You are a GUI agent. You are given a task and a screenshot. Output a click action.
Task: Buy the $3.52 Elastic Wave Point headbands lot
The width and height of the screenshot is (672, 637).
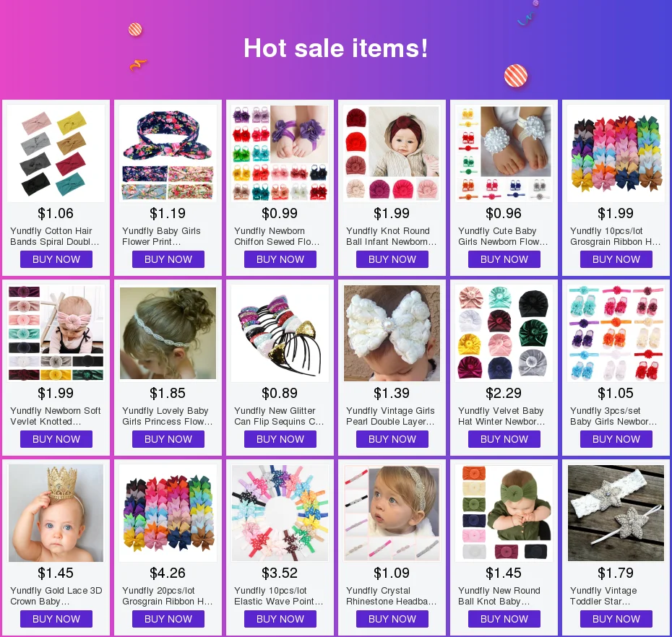(280, 619)
